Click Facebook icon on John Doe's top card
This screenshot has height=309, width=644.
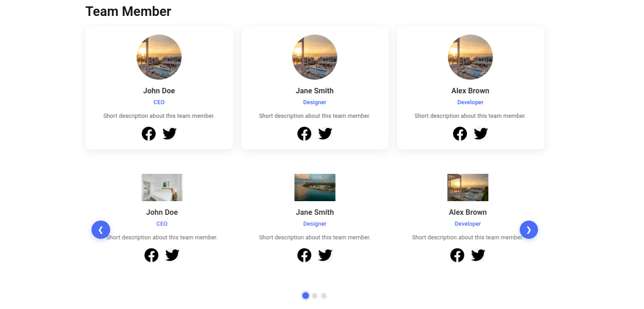pos(149,134)
